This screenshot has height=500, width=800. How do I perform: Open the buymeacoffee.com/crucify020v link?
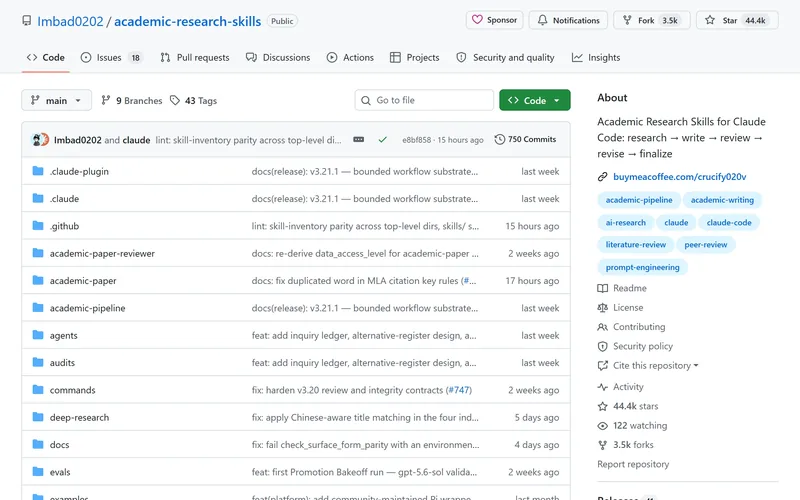click(680, 177)
